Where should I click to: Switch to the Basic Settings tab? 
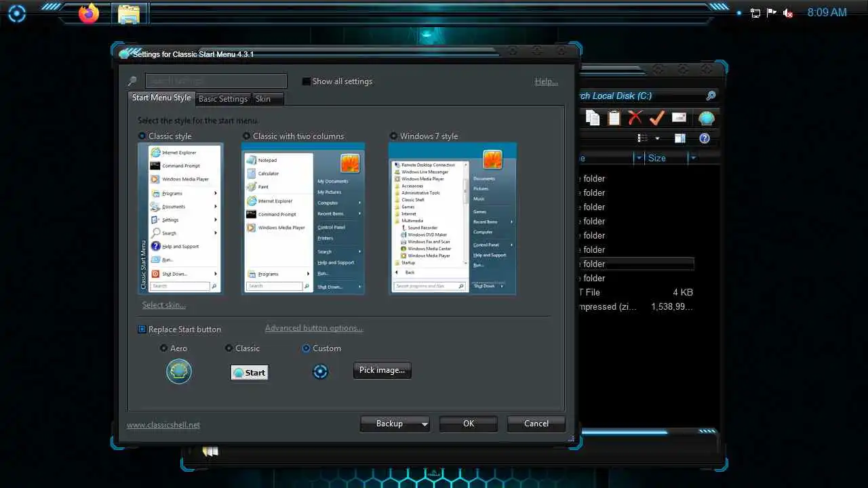(223, 99)
